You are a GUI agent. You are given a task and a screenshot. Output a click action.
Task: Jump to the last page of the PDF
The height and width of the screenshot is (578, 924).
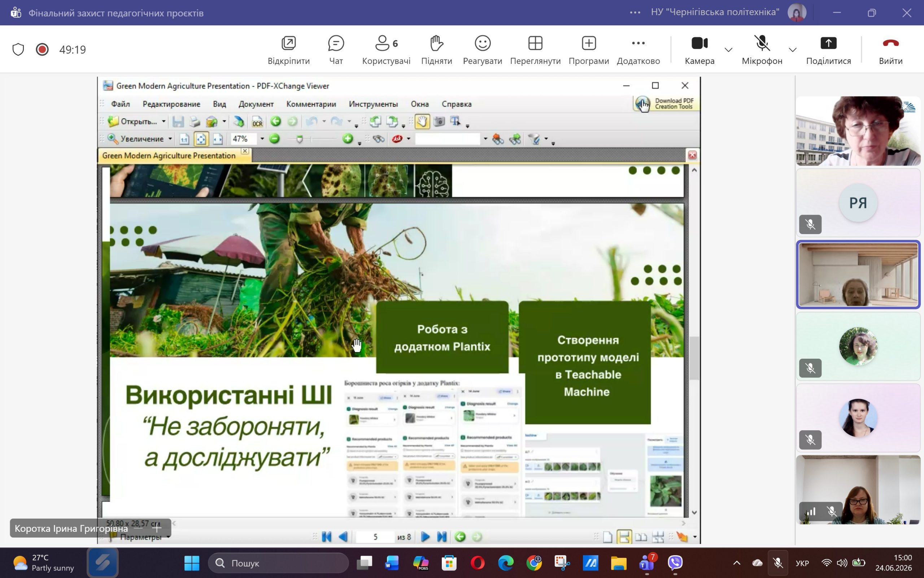442,537
